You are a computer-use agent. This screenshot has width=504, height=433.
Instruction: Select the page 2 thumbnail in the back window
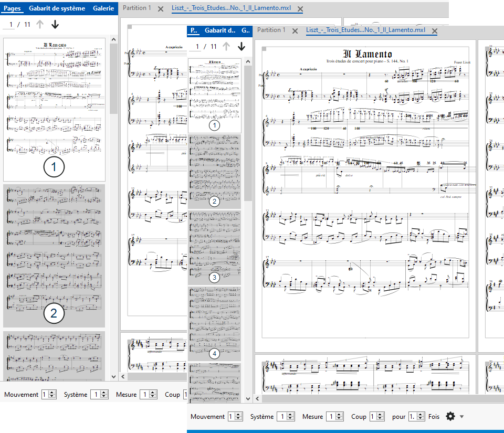(54, 256)
